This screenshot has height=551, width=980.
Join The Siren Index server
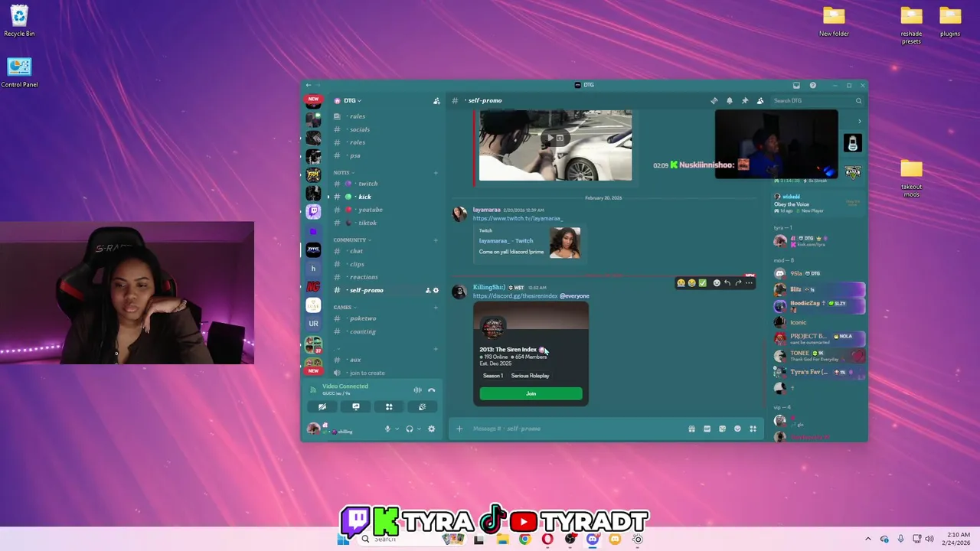point(531,393)
